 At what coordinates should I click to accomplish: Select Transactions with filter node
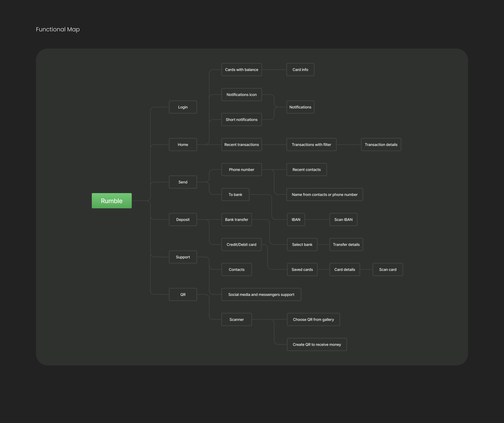pyautogui.click(x=311, y=145)
